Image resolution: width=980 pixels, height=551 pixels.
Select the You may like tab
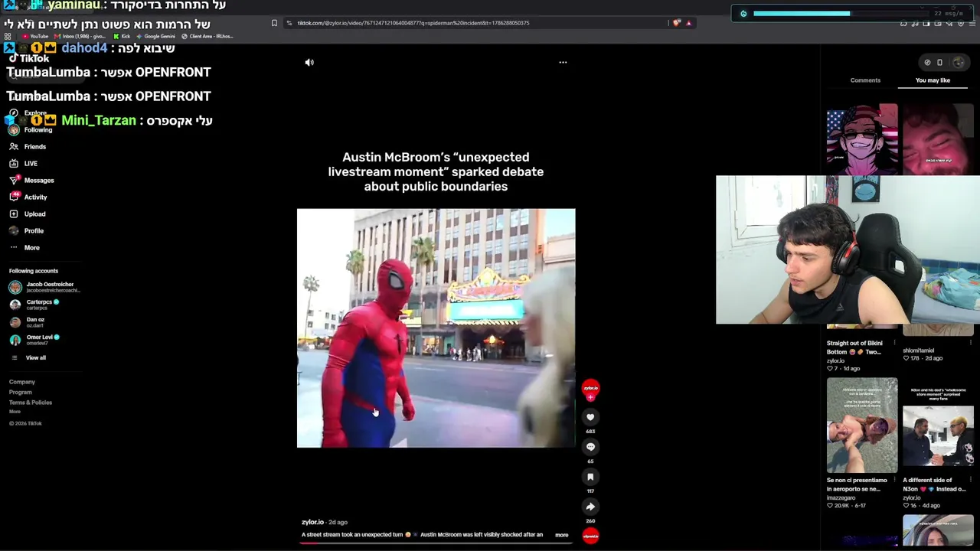(933, 80)
